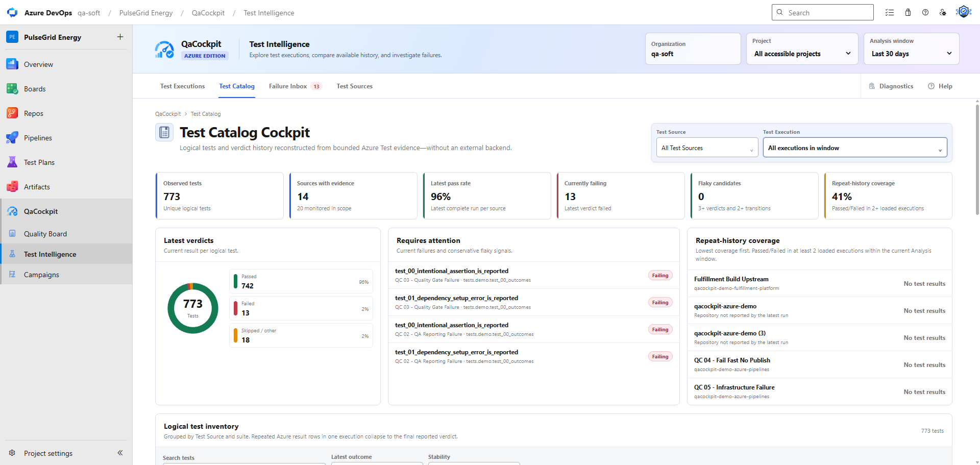
Task: Click the Flaky candidates 0 card
Action: coord(754,196)
